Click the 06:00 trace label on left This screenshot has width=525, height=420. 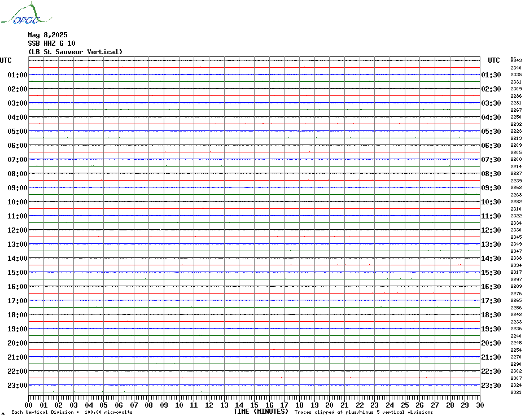pos(17,146)
